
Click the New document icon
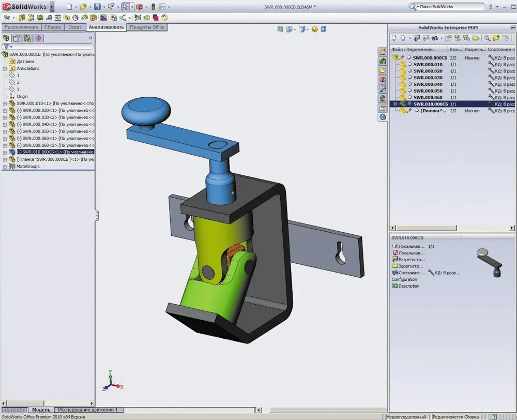coord(69,6)
